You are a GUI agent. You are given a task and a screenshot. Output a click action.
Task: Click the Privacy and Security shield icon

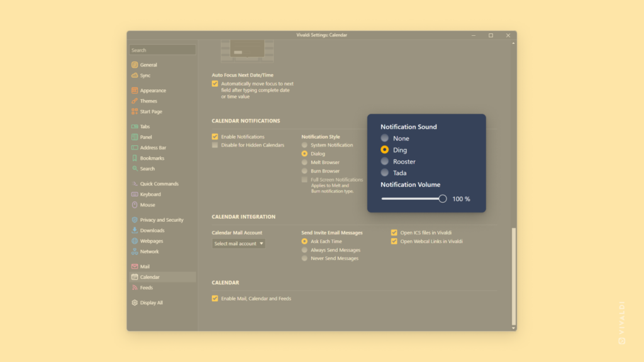135,220
